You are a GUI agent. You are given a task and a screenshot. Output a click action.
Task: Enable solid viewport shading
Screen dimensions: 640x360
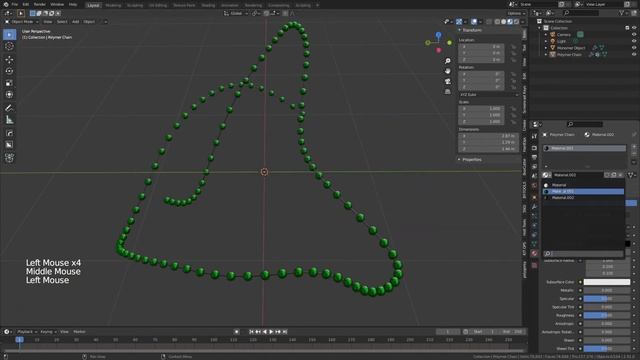click(x=504, y=22)
